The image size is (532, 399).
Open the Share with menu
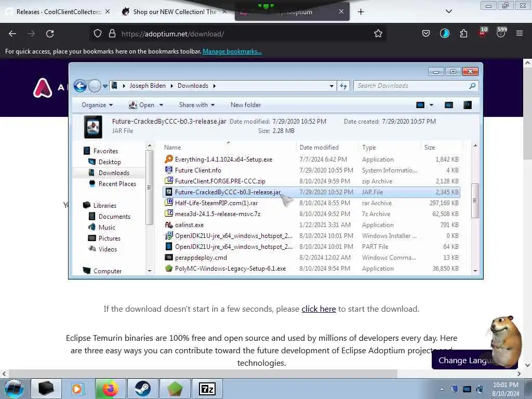pos(197,105)
